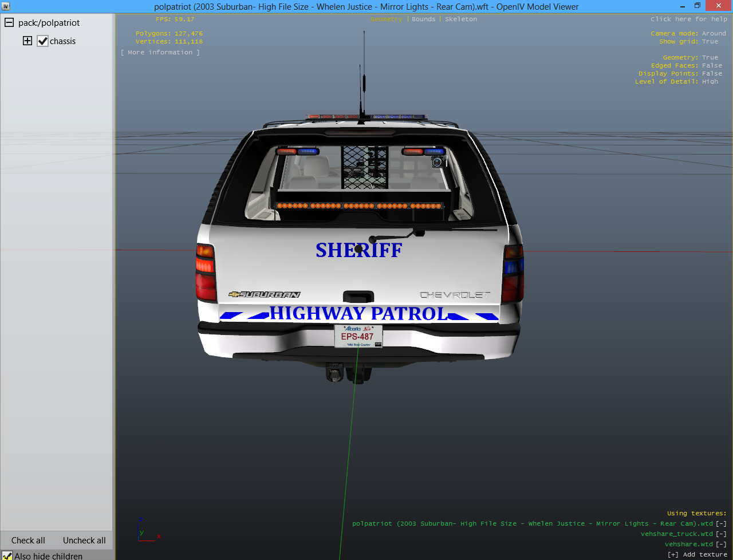Switch to the Bounds view tab

click(x=423, y=19)
